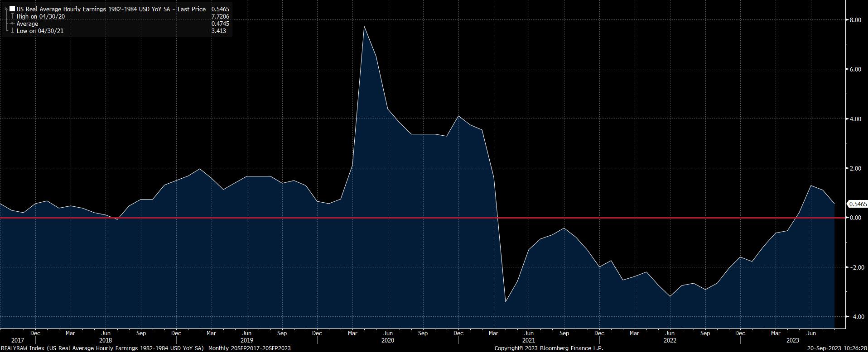Click the 2018 year label on x-axis
The width and height of the screenshot is (868, 352).
[x=106, y=340]
